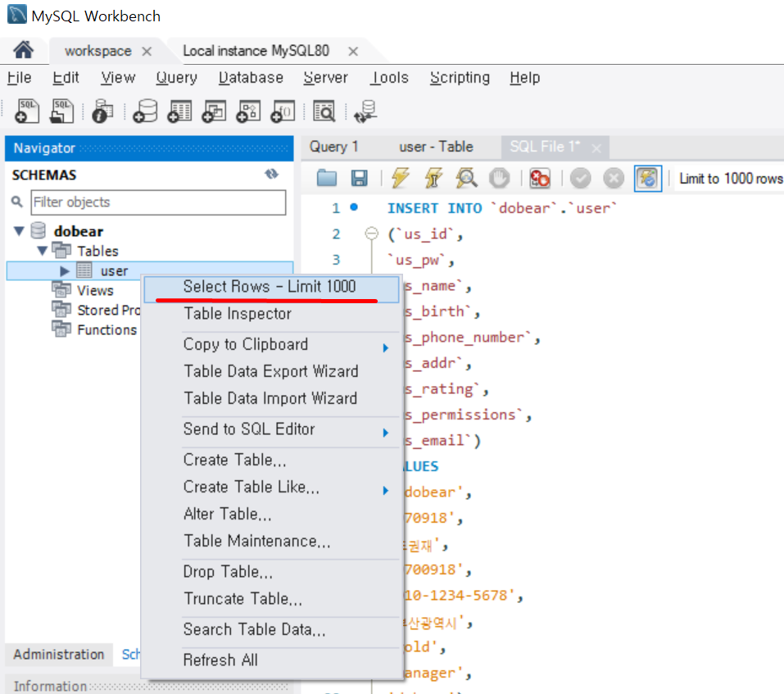Viewport: 784px width, 694px height.
Task: Choose Drop Table... entry
Action: [x=271, y=571]
